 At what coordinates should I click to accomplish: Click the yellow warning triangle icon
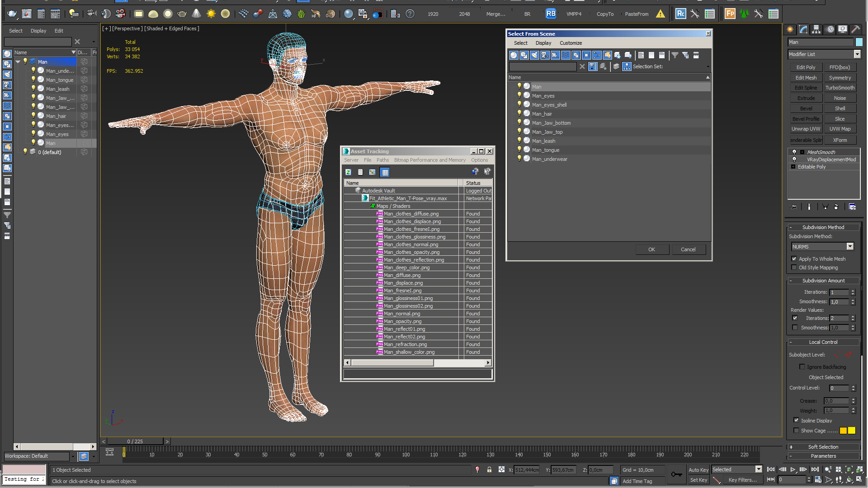[x=660, y=14]
